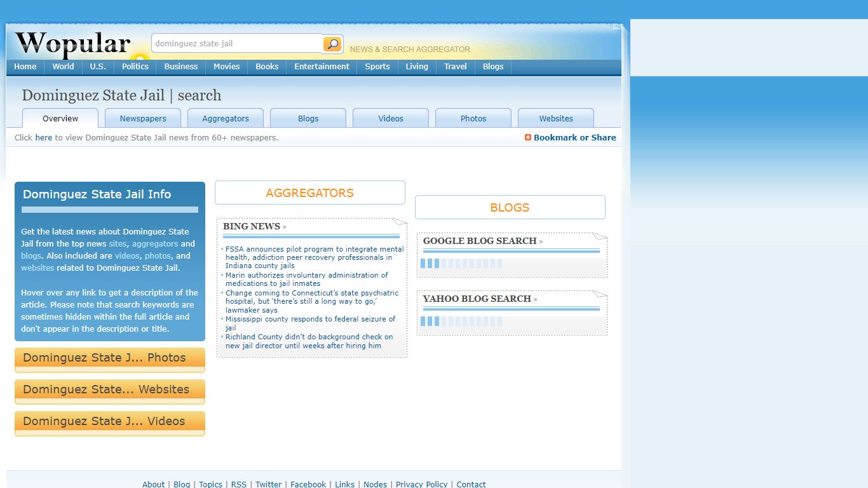
Task: Click the orange search magnifier button
Action: 332,44
